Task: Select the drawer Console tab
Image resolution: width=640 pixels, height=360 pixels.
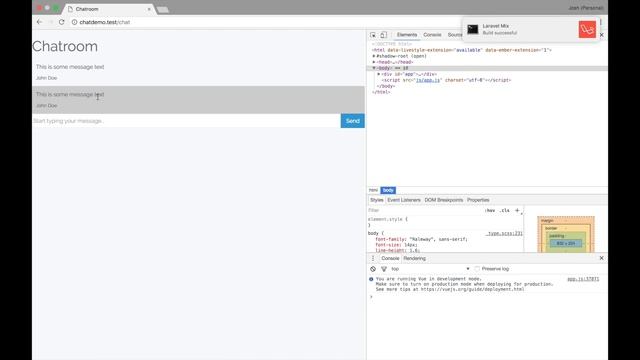Action: 390,258
